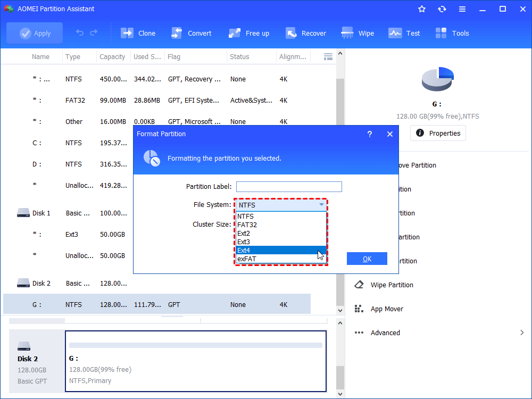Click Disk 1 drive icon in list
The width and height of the screenshot is (532, 399).
[23, 213]
